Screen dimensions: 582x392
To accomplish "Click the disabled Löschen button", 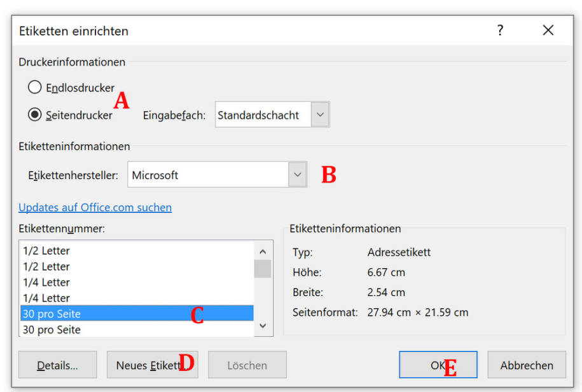I will (x=247, y=365).
